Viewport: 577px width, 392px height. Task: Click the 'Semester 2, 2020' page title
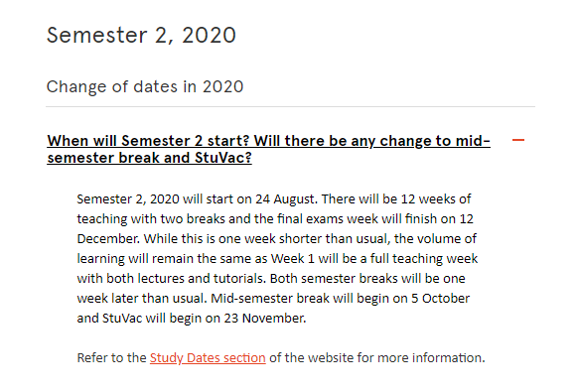[x=141, y=36]
